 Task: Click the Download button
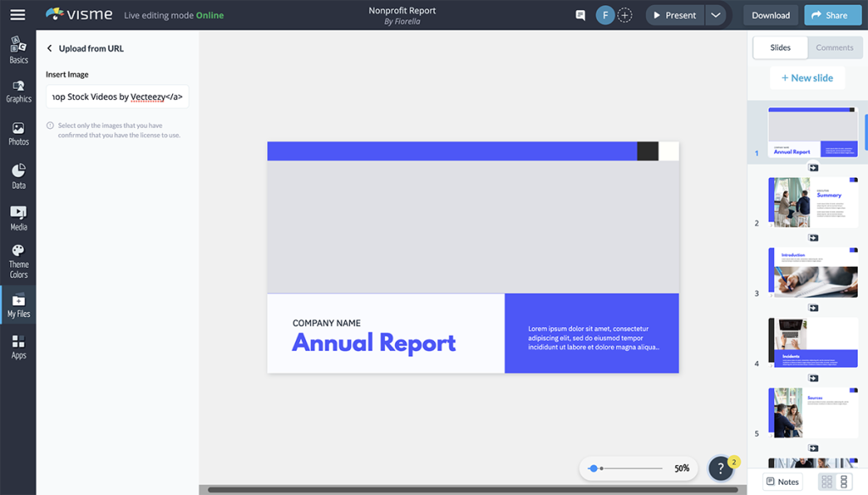(x=770, y=14)
